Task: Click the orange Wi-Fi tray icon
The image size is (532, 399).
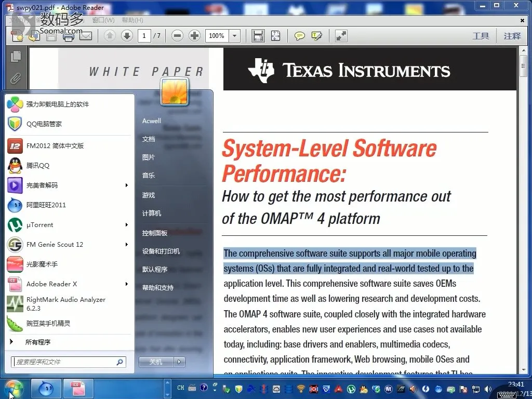Action: (301, 389)
